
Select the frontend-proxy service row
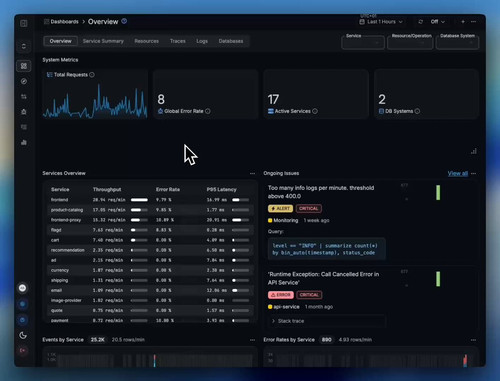pos(150,220)
